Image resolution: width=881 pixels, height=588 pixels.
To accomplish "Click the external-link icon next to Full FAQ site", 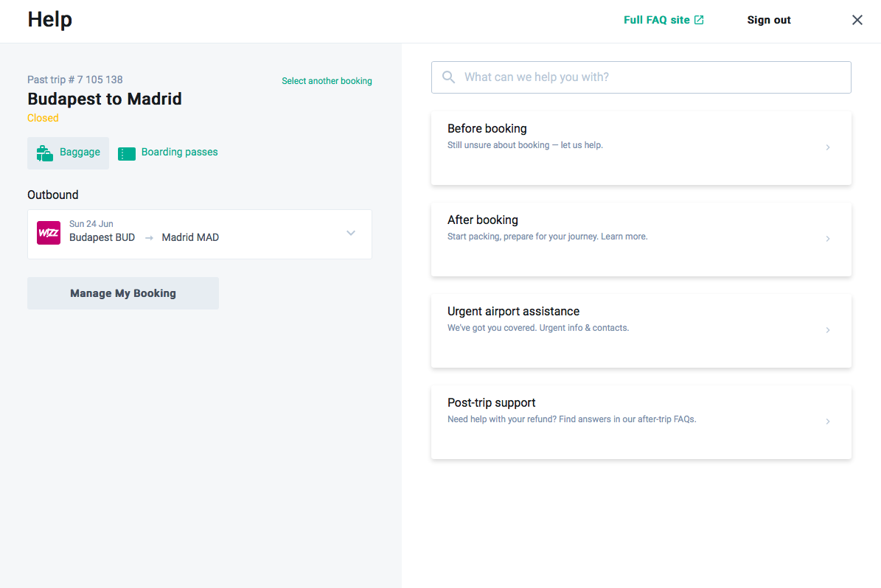I will pos(697,19).
